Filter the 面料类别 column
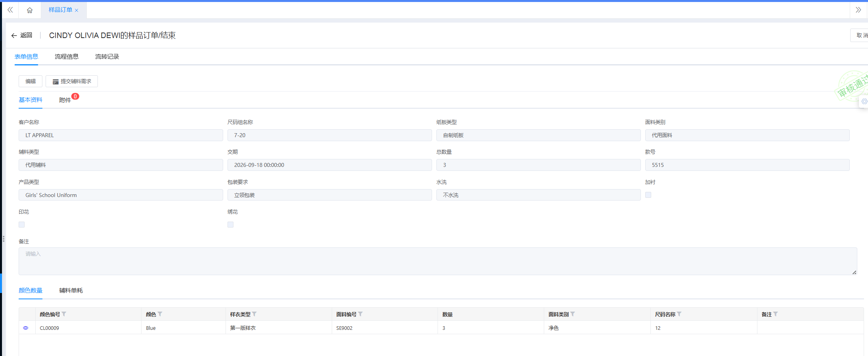 click(572, 314)
